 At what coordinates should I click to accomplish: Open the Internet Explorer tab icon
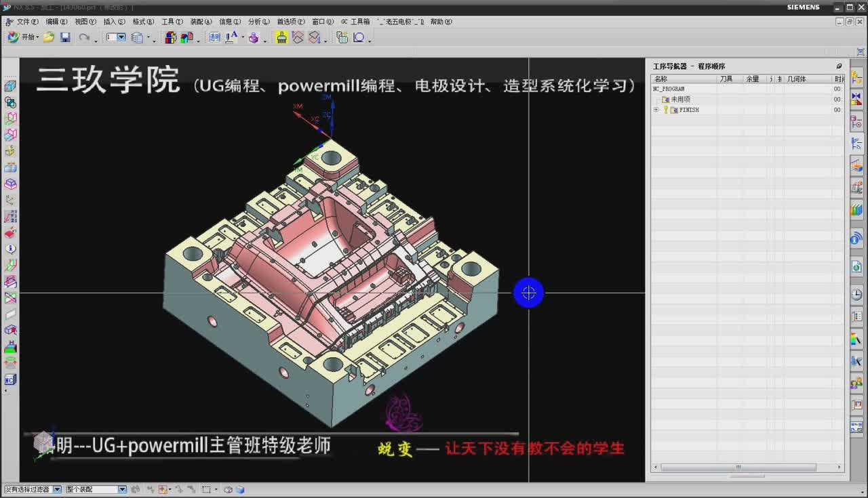coord(856,268)
